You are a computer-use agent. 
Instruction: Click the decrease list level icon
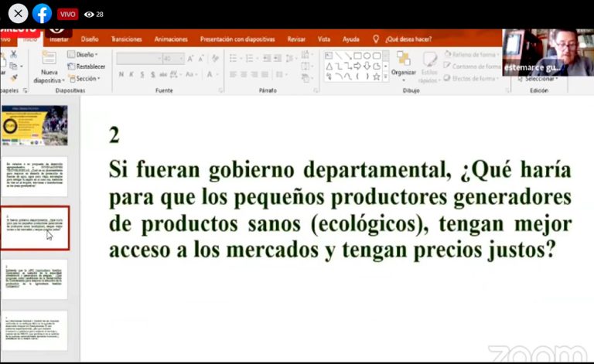coord(267,58)
